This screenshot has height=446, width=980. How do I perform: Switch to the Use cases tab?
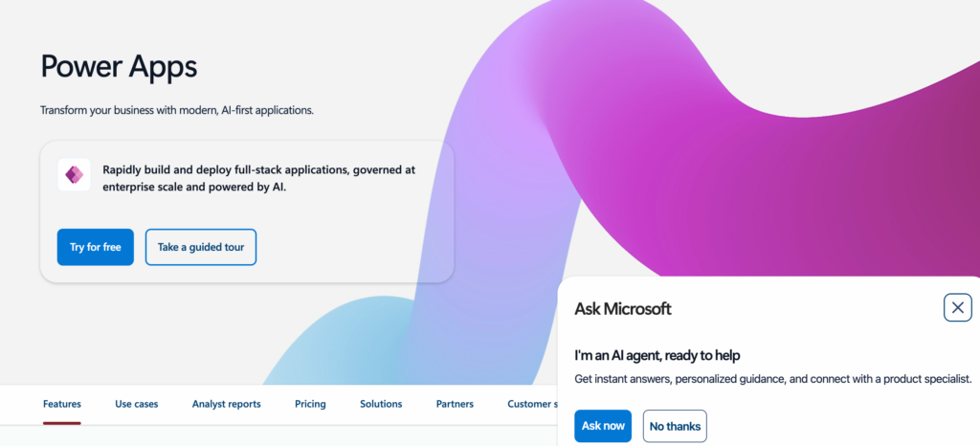pos(137,404)
